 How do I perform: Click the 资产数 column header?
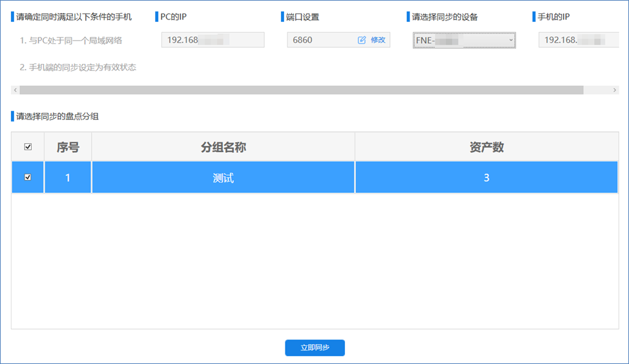(x=486, y=147)
